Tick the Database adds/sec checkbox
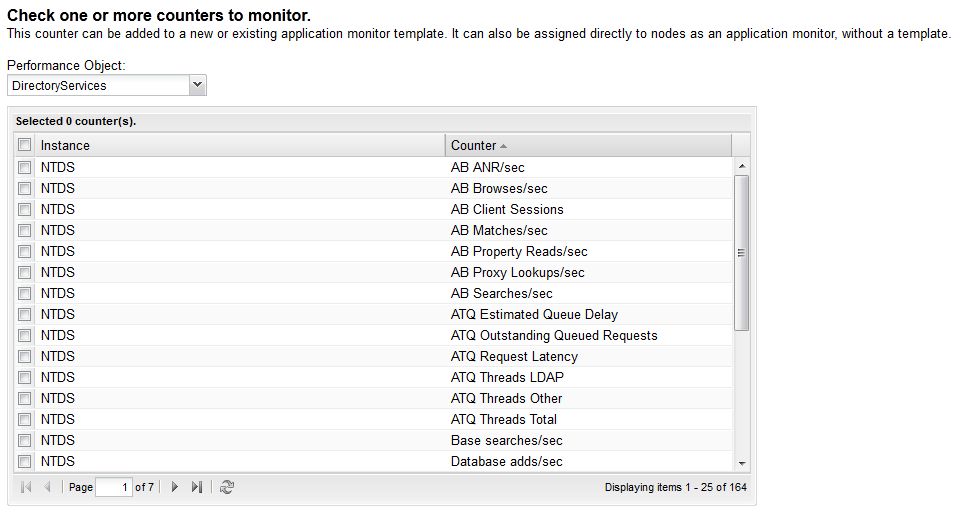963x514 pixels. pyautogui.click(x=25, y=461)
